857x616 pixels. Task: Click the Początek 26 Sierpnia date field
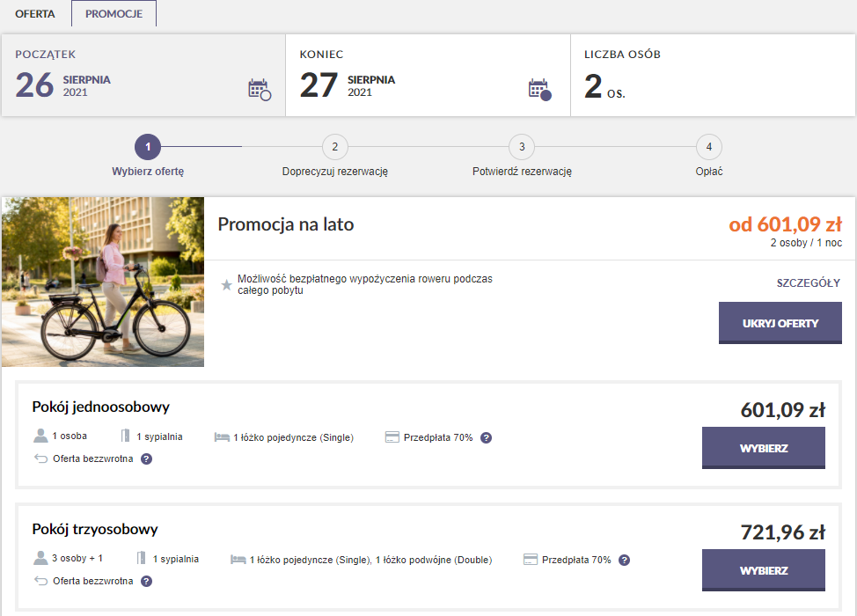tap(123, 76)
